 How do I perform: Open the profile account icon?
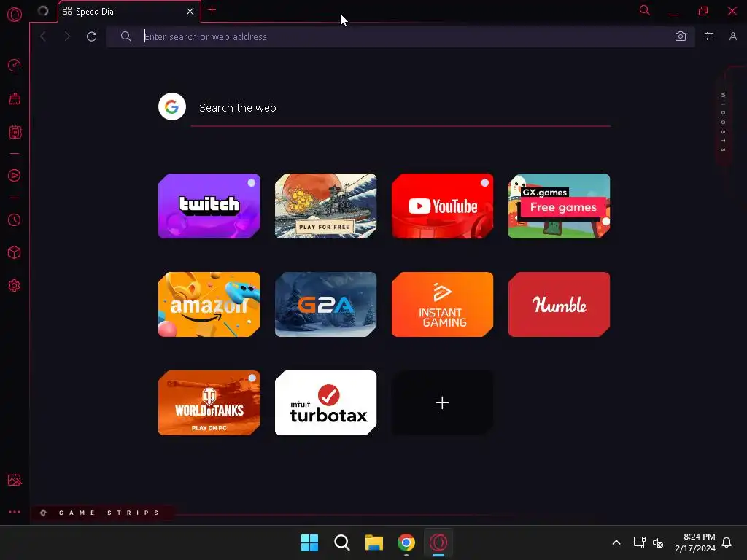click(x=732, y=36)
